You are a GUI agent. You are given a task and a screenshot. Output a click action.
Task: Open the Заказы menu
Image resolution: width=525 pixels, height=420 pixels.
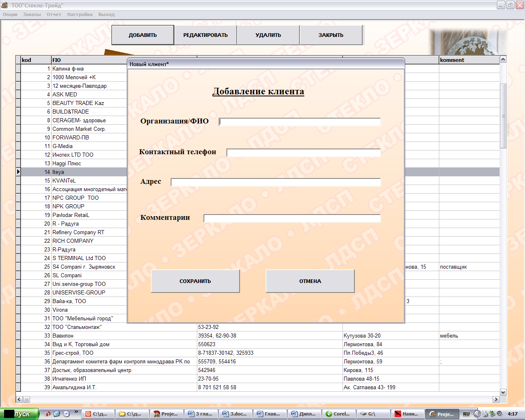click(32, 14)
